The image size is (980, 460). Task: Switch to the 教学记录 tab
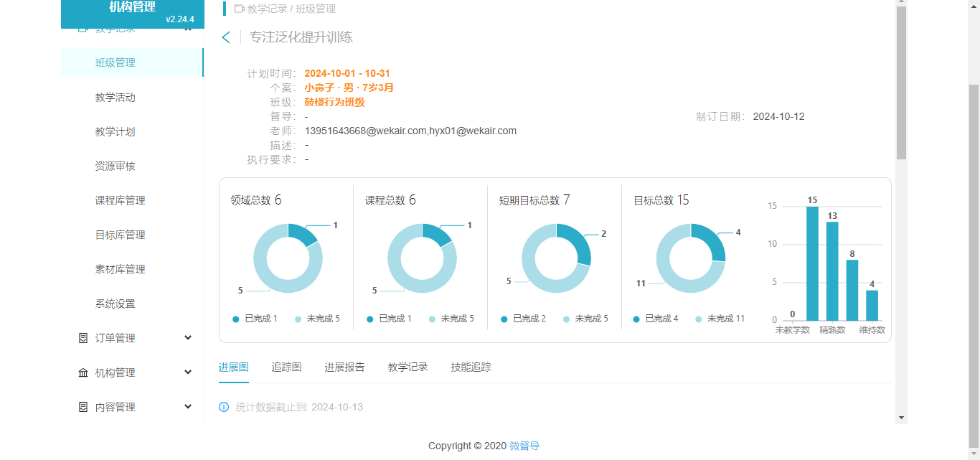click(408, 367)
